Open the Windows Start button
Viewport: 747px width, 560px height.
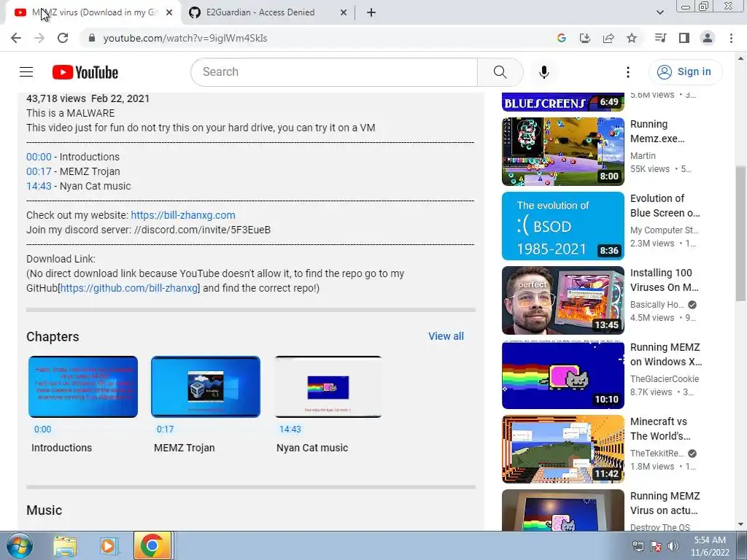coord(19,545)
